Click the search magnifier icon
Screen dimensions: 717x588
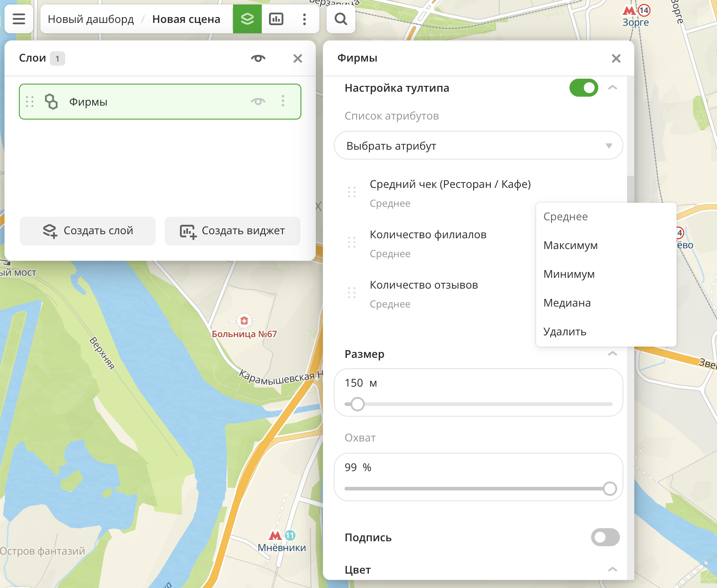coord(341,19)
